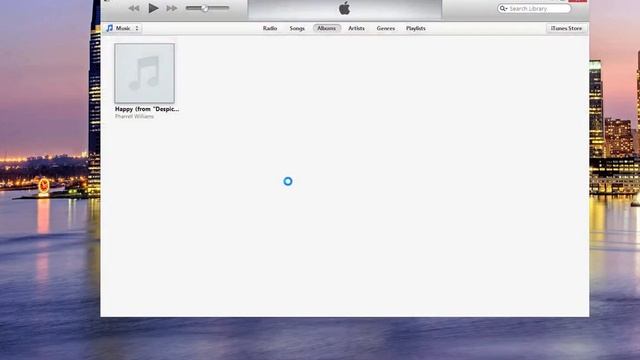Viewport: 640px width, 360px height.
Task: Close the iTunes window
Action: tap(578, 1)
